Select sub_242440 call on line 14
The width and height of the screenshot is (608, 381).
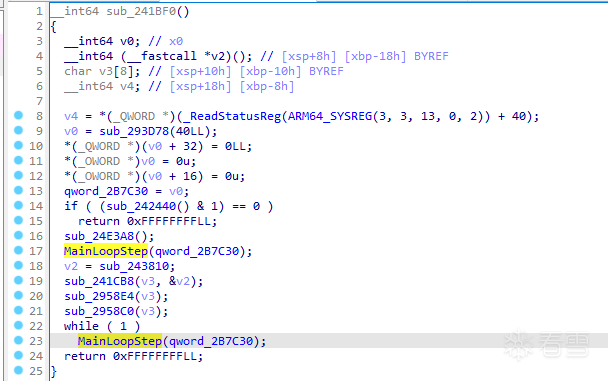pyautogui.click(x=141, y=206)
